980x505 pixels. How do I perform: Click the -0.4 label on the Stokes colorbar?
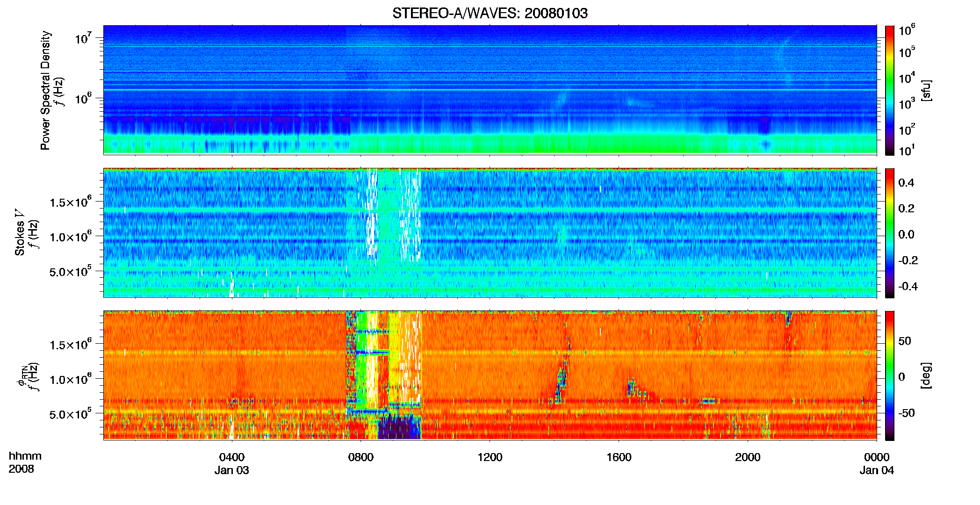coord(908,286)
